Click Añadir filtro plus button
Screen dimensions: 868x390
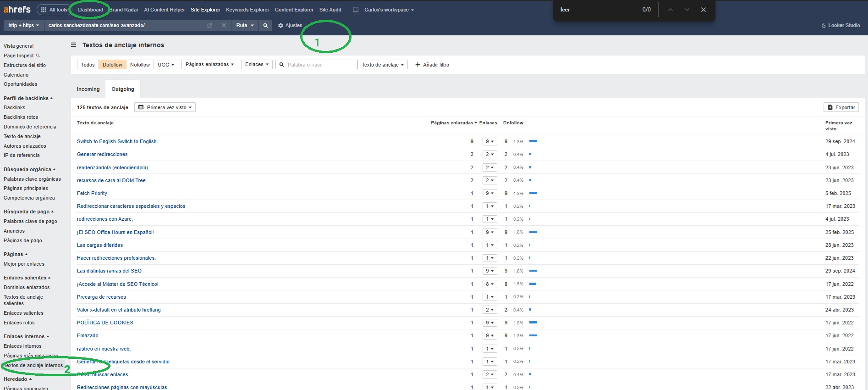pyautogui.click(x=432, y=65)
